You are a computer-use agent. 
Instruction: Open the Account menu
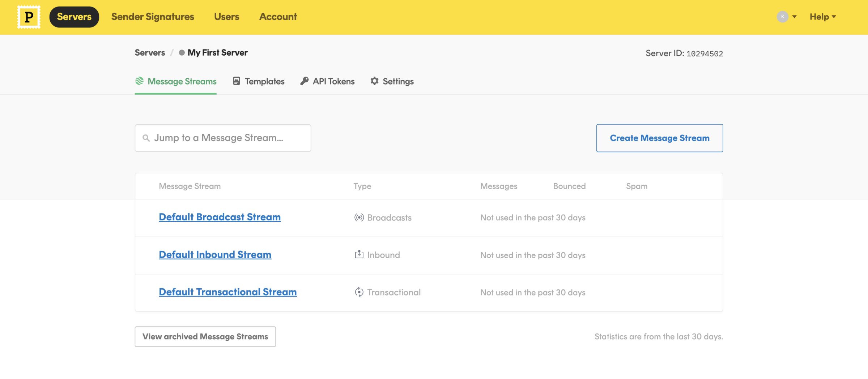click(278, 17)
